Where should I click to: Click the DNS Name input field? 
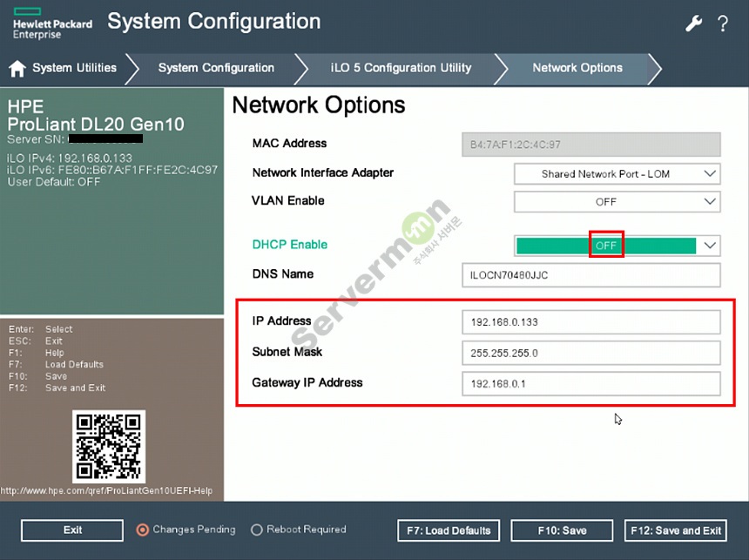[590, 274]
